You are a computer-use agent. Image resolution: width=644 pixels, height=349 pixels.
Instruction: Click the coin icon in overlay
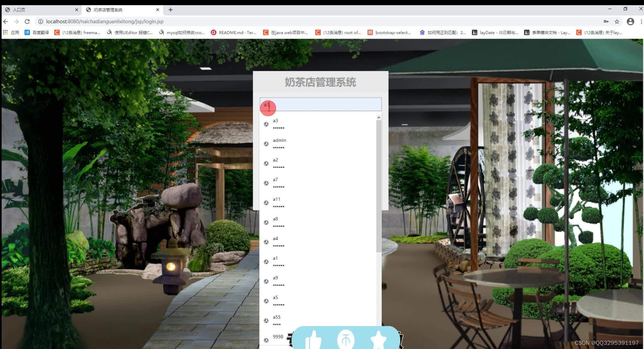[346, 339]
